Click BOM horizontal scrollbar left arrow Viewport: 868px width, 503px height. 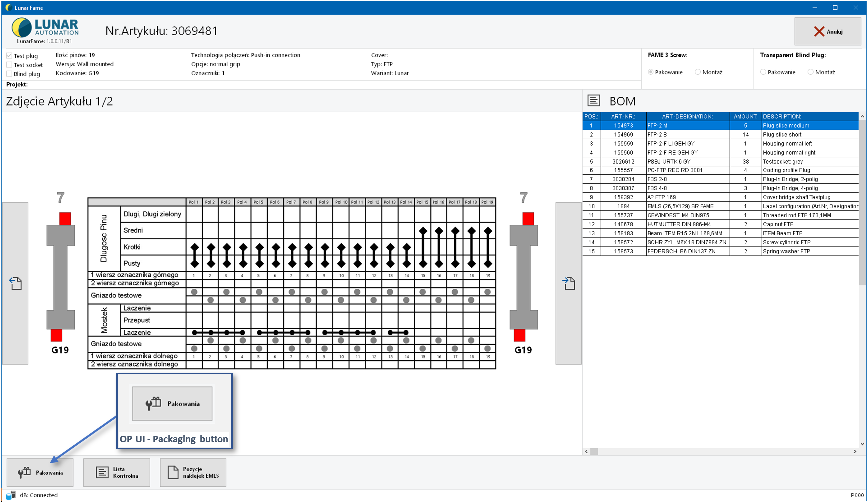586,451
